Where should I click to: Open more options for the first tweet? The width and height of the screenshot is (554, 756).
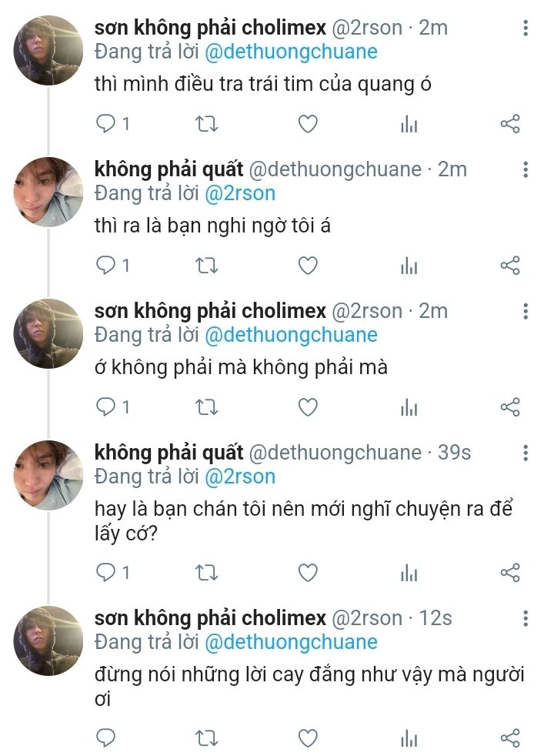[x=526, y=28]
